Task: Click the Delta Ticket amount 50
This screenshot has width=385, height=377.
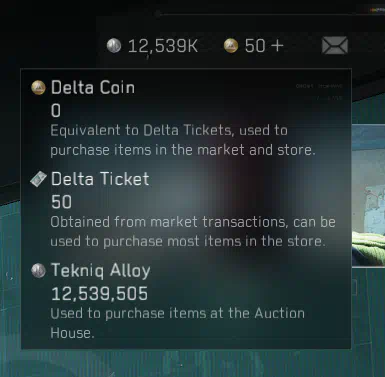Action: click(61, 202)
